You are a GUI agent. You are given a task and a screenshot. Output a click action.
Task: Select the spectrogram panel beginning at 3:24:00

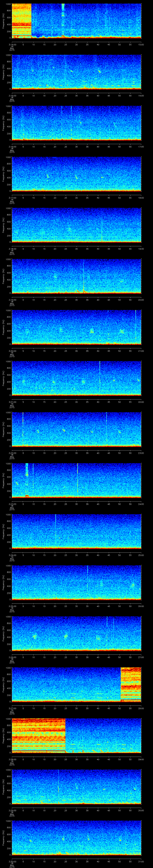pyautogui.click(x=76, y=531)
